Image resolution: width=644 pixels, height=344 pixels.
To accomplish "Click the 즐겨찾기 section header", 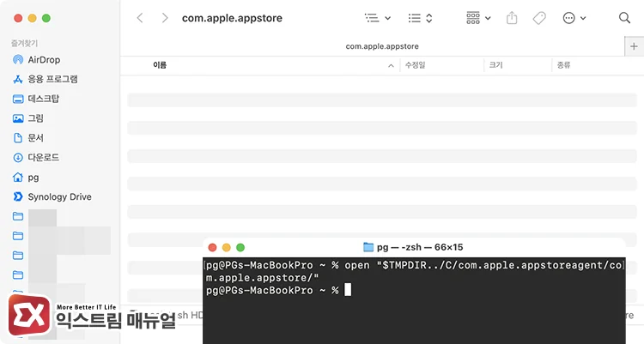I will pos(24,43).
